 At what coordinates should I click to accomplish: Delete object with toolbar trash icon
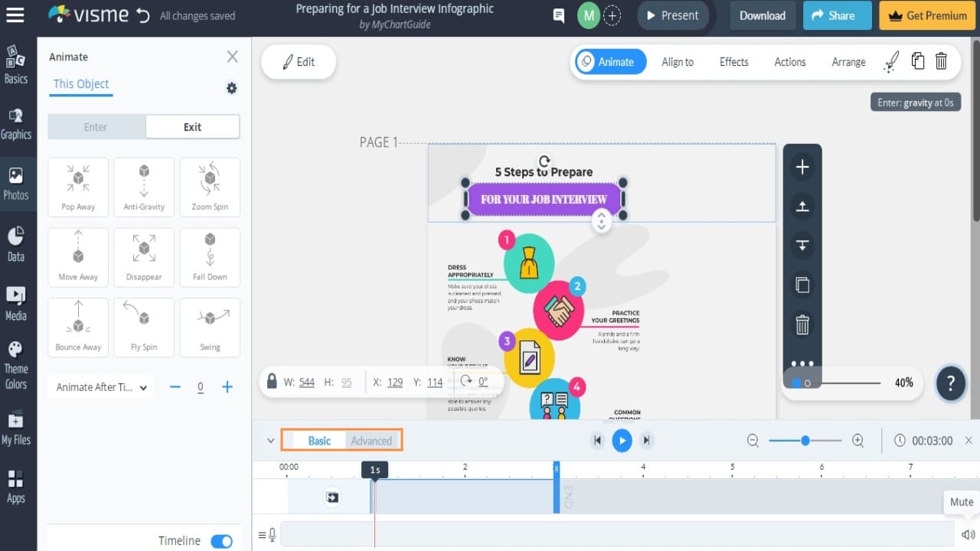[x=942, y=61]
